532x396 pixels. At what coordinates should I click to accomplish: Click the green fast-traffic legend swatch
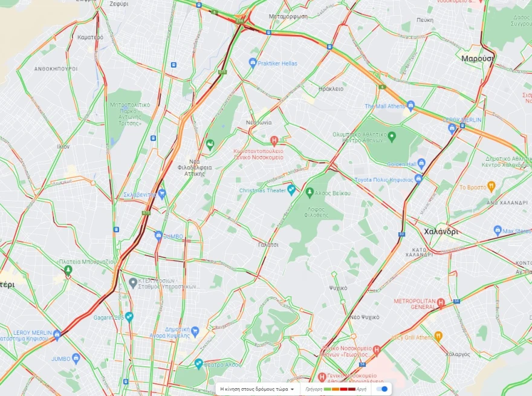pyautogui.click(x=328, y=389)
